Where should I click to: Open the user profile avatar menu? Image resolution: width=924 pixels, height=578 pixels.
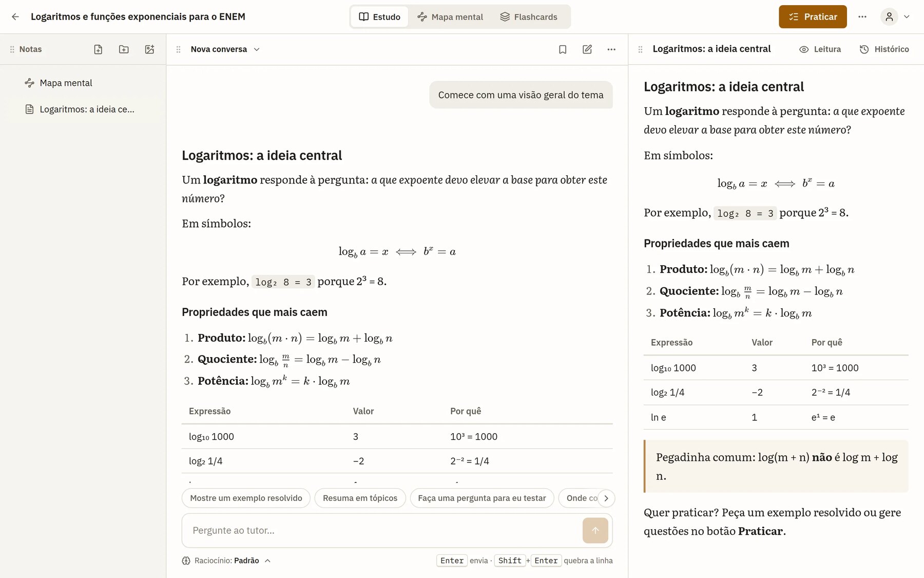click(889, 16)
